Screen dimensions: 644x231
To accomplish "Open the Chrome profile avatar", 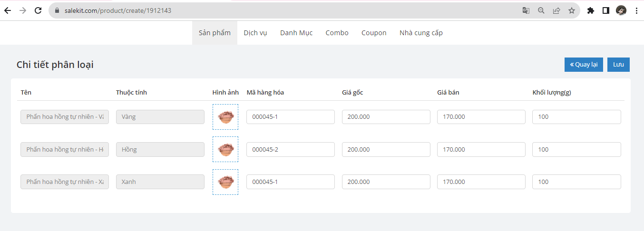I will point(621,10).
